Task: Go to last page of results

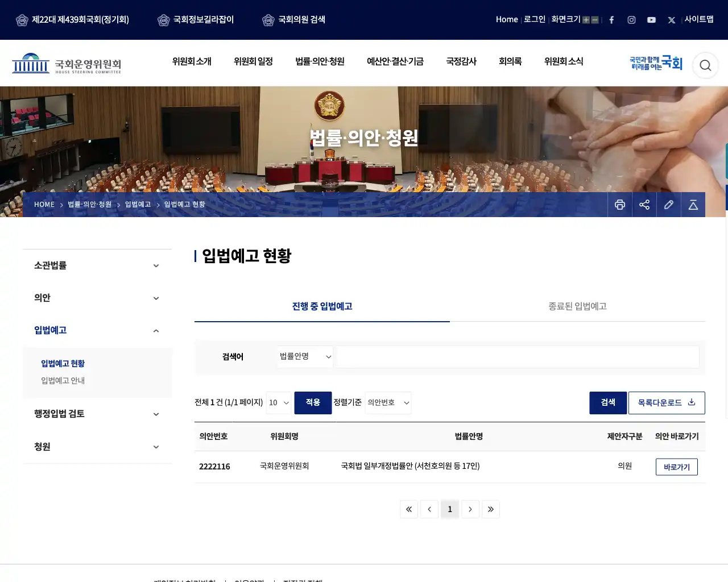Action: [491, 509]
